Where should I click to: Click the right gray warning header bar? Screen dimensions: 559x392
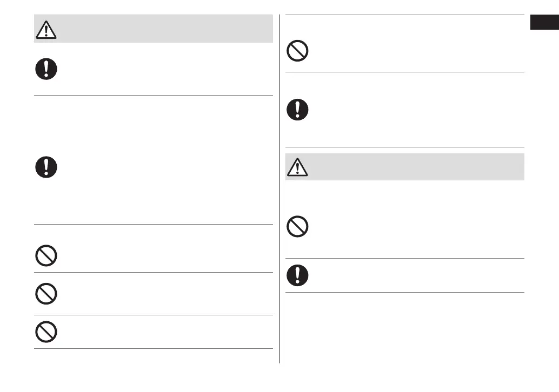pos(411,167)
